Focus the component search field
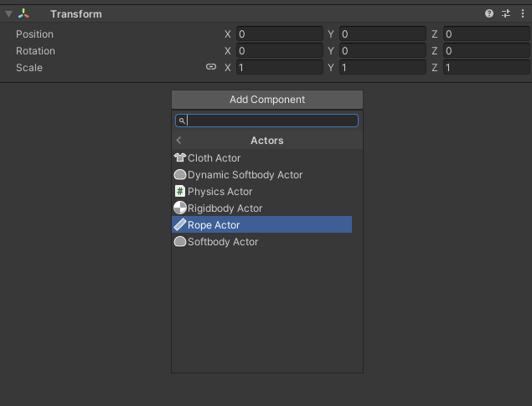The height and width of the screenshot is (406, 532). 271,121
